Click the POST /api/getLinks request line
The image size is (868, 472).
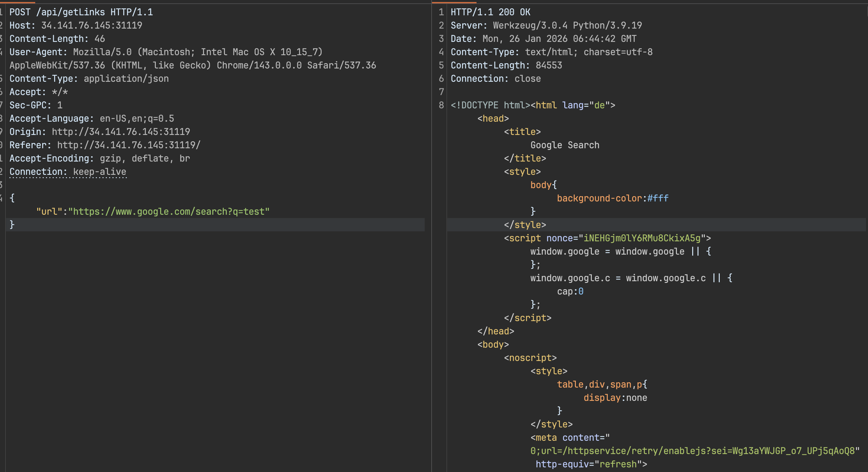click(x=81, y=12)
